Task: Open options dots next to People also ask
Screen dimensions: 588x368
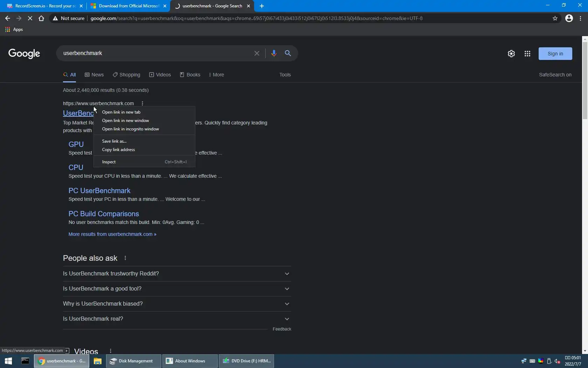Action: pyautogui.click(x=125, y=258)
